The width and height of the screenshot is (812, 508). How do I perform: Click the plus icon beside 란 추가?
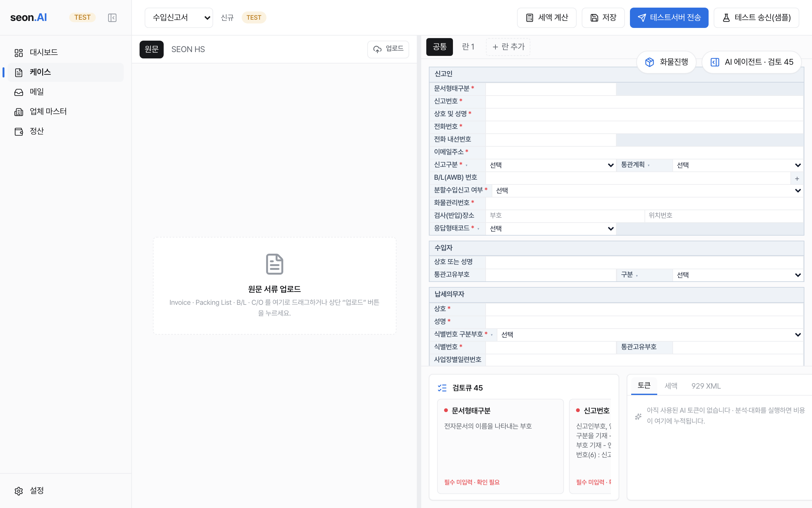coord(495,47)
